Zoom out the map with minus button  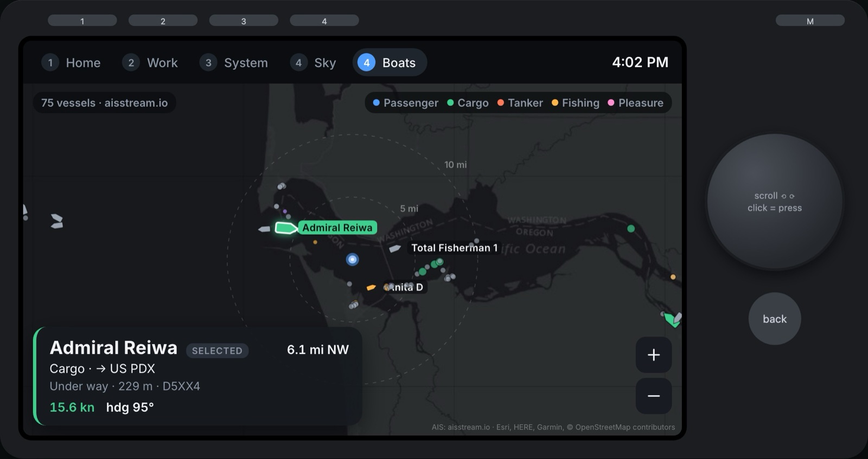[654, 396]
